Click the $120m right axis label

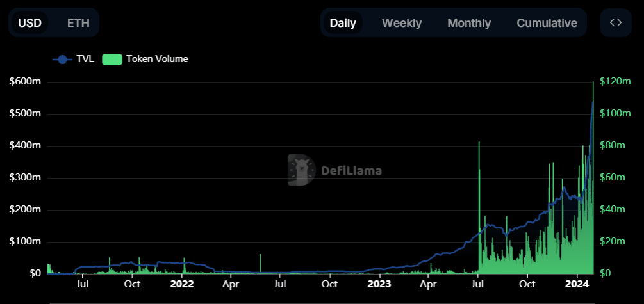click(x=615, y=81)
